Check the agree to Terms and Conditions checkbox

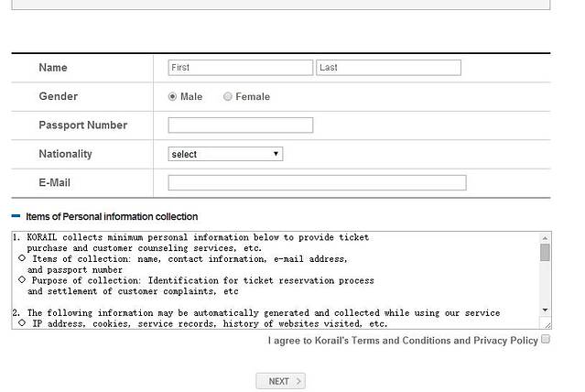click(546, 340)
